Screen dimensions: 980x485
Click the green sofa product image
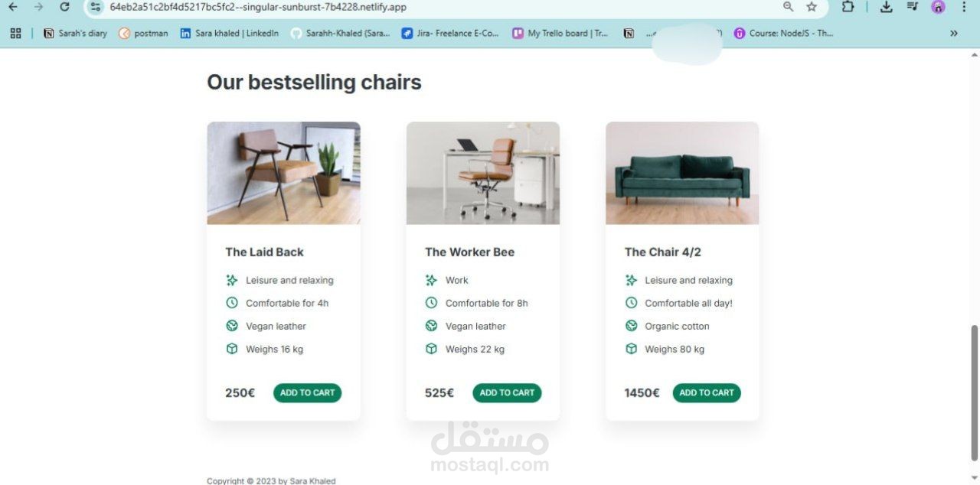click(682, 173)
